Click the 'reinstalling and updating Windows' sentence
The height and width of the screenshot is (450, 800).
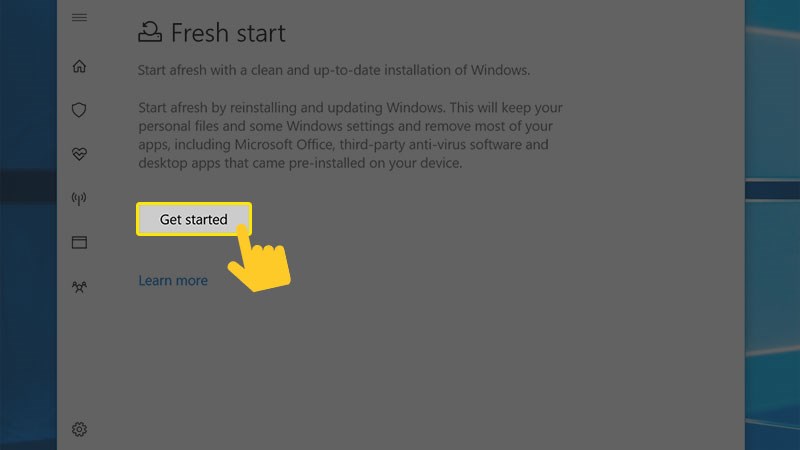pyautogui.click(x=330, y=108)
